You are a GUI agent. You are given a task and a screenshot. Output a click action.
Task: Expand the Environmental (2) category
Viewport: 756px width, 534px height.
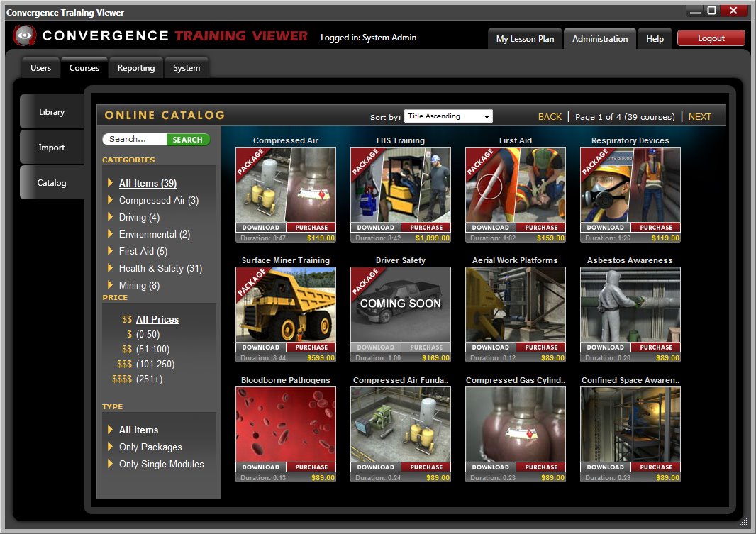click(155, 234)
